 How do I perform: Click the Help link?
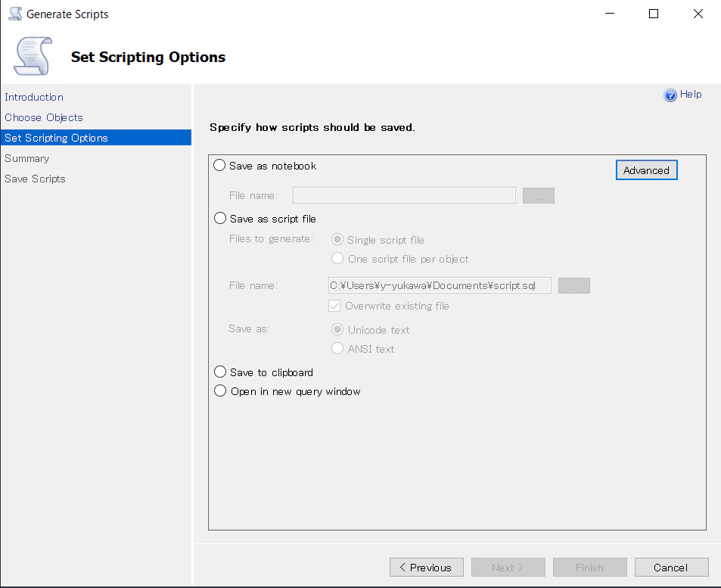tap(691, 95)
